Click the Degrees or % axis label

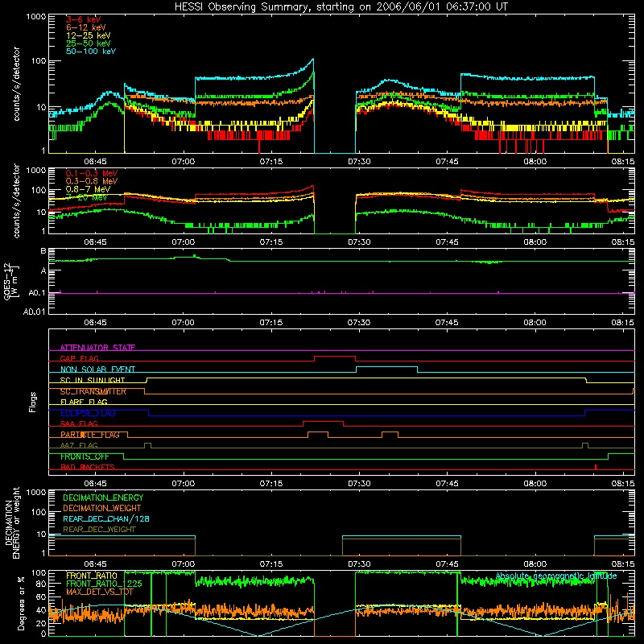21,603
